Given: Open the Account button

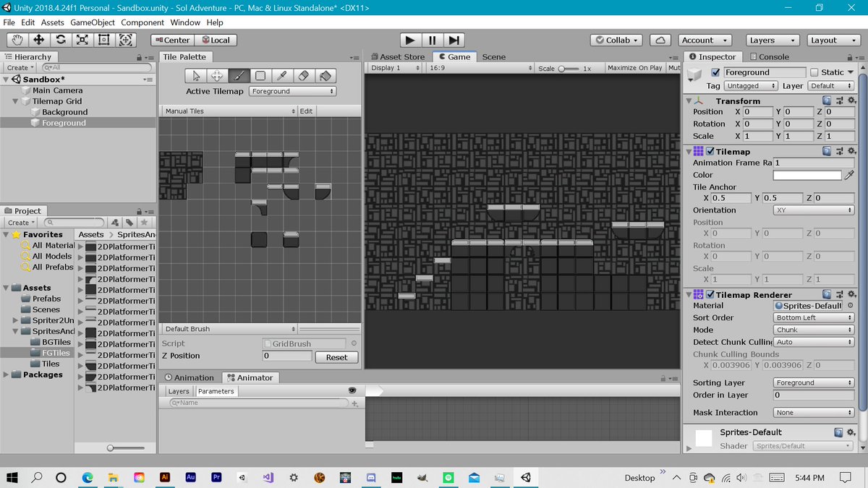Looking at the screenshot, I should [705, 40].
